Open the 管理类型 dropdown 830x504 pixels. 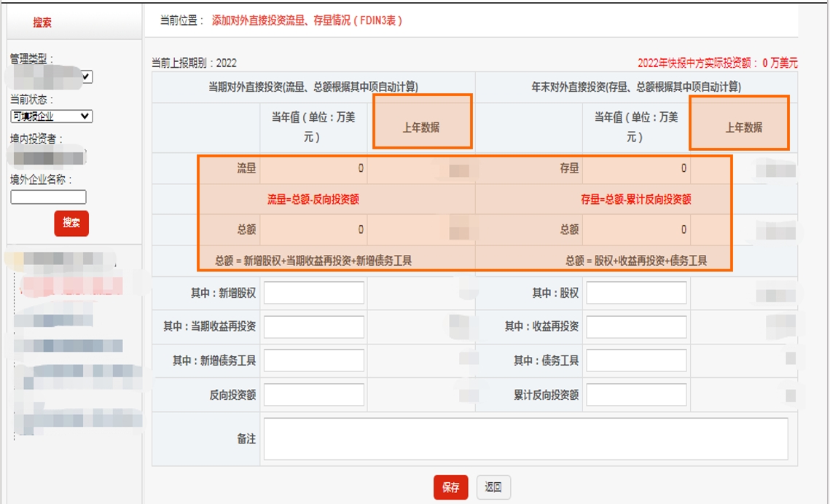[51, 76]
